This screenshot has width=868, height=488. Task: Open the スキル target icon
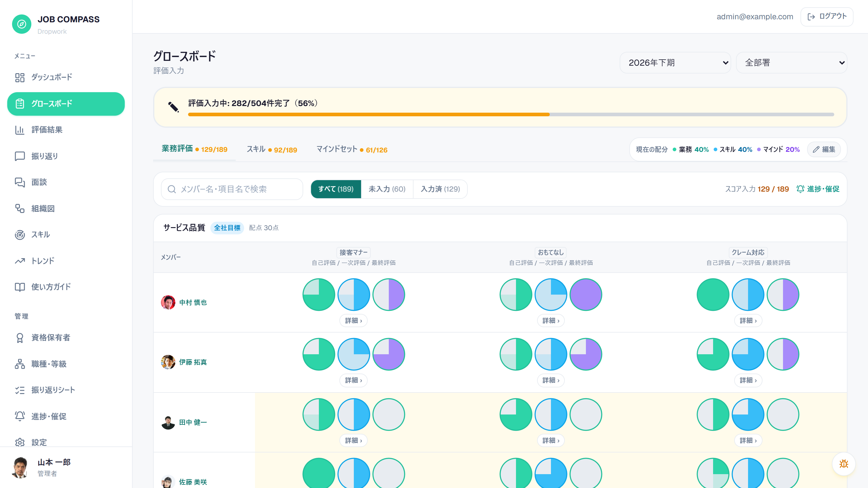click(x=20, y=235)
